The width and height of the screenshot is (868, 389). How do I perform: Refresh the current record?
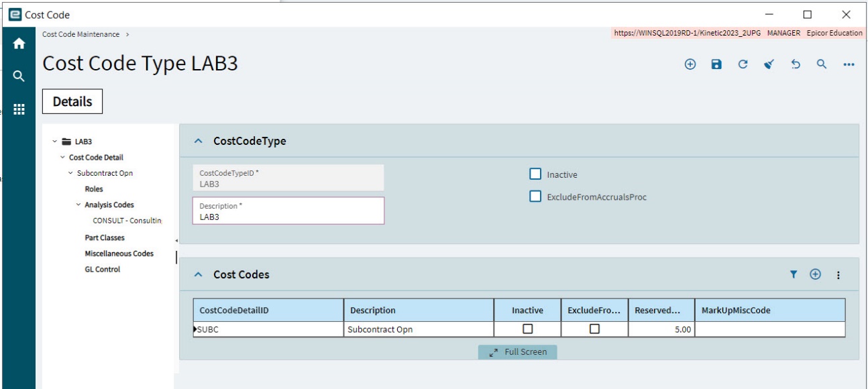[x=743, y=64]
